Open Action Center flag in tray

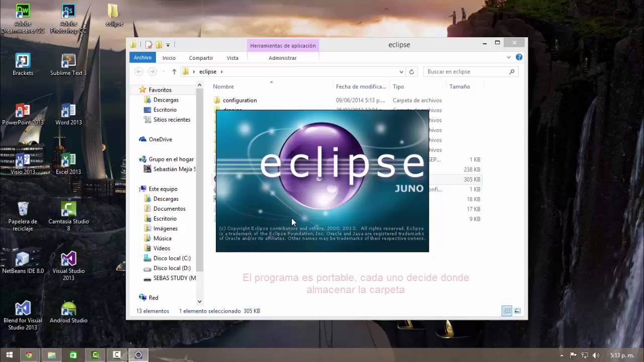574,355
